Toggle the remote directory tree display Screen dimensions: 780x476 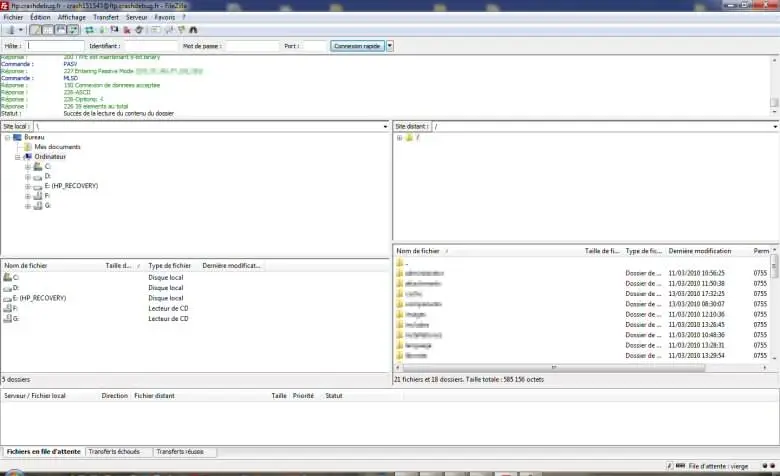coord(60,30)
